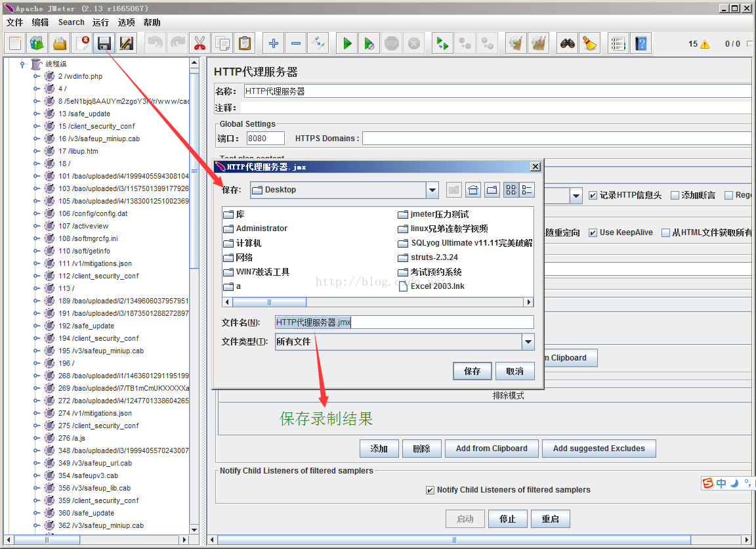Toggle Notify Child Listeners of filtered samplers checkbox
This screenshot has height=549, width=756.
tap(430, 490)
